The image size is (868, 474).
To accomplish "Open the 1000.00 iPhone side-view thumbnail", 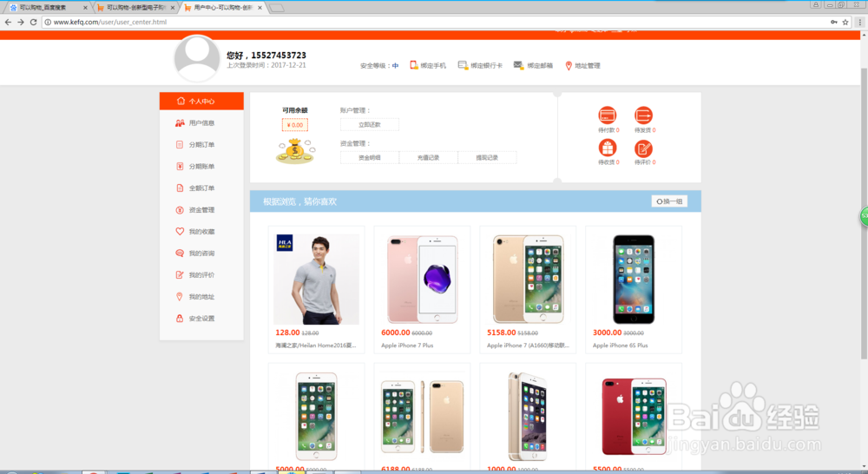I will (x=528, y=417).
